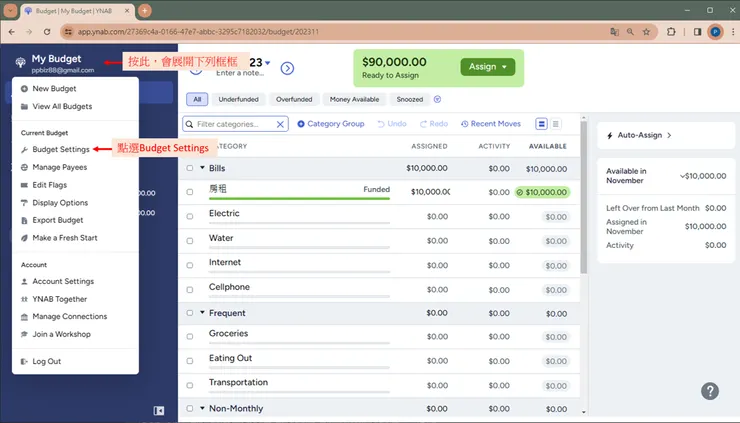Click the Manage Connections bank icon

tap(24, 317)
